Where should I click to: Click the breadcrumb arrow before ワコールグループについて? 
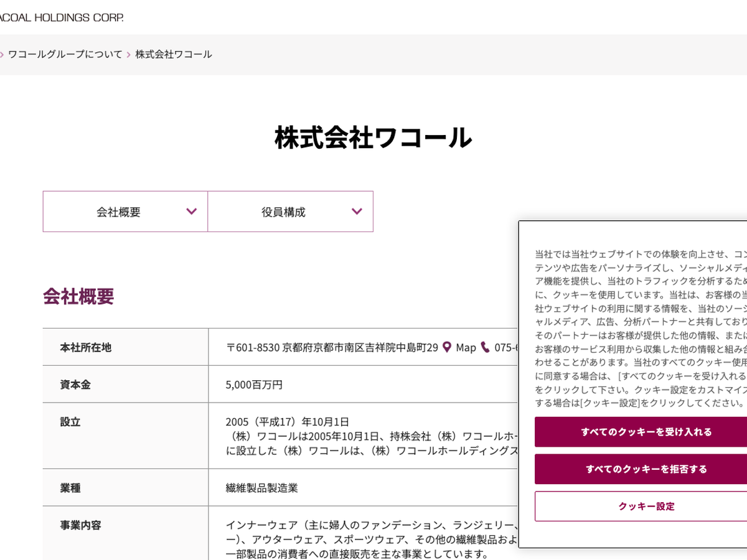click(x=2, y=55)
